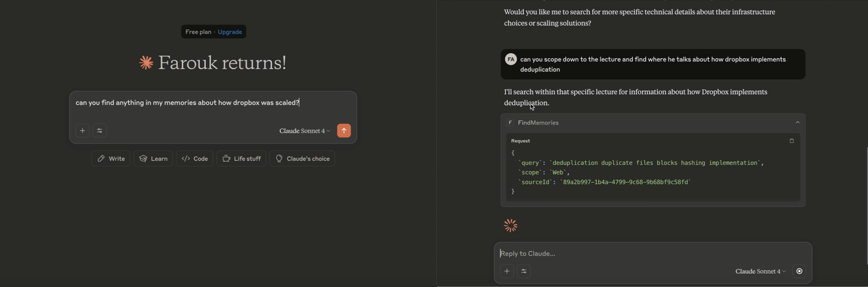Click the user message about dropbox deduplication
Viewport: 868px width, 287px height.
653,64
